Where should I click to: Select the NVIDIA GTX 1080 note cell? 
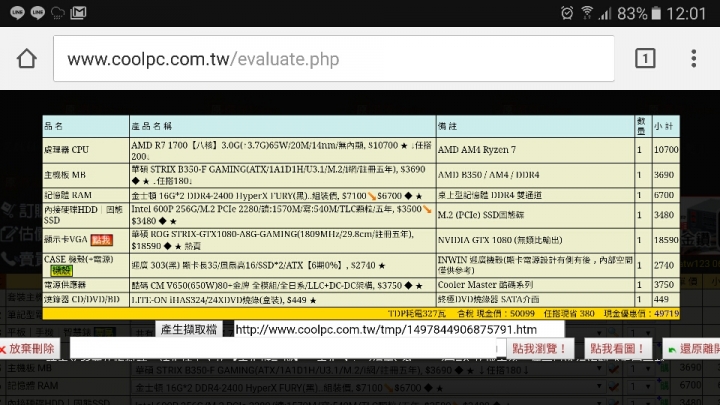[x=535, y=240]
